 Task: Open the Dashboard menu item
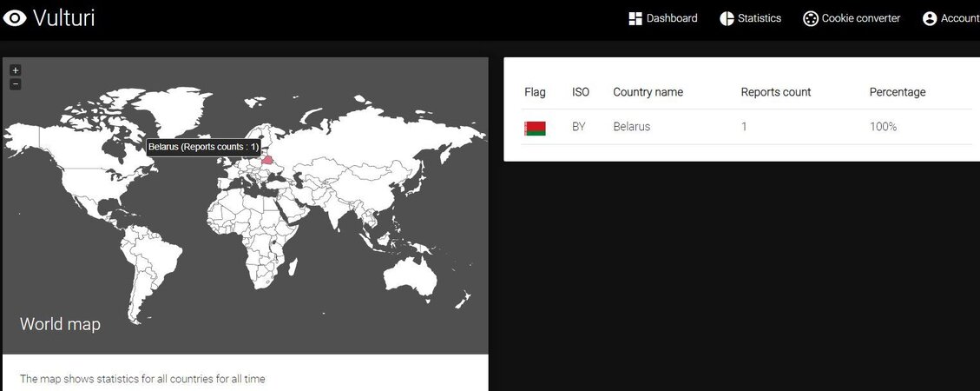click(x=662, y=19)
